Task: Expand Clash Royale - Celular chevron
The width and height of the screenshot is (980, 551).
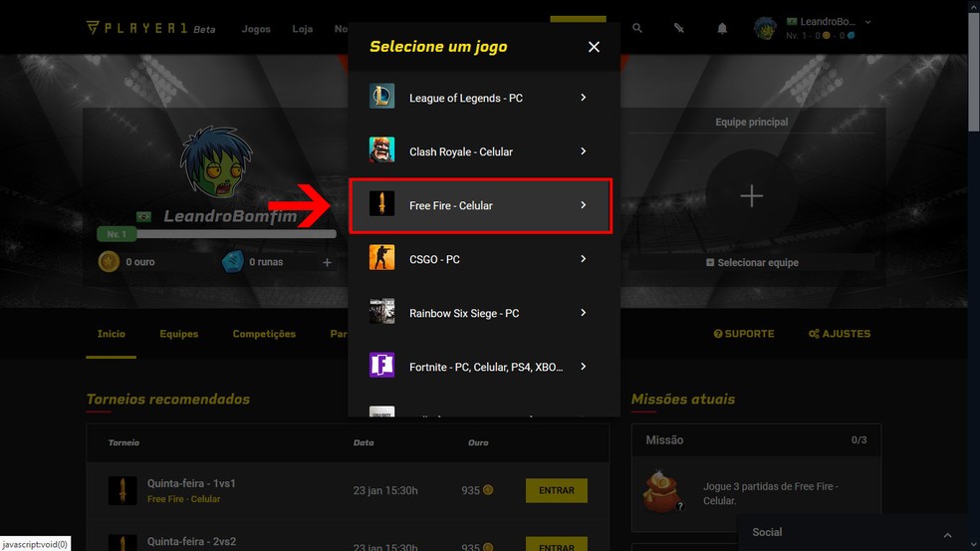Action: [x=584, y=151]
